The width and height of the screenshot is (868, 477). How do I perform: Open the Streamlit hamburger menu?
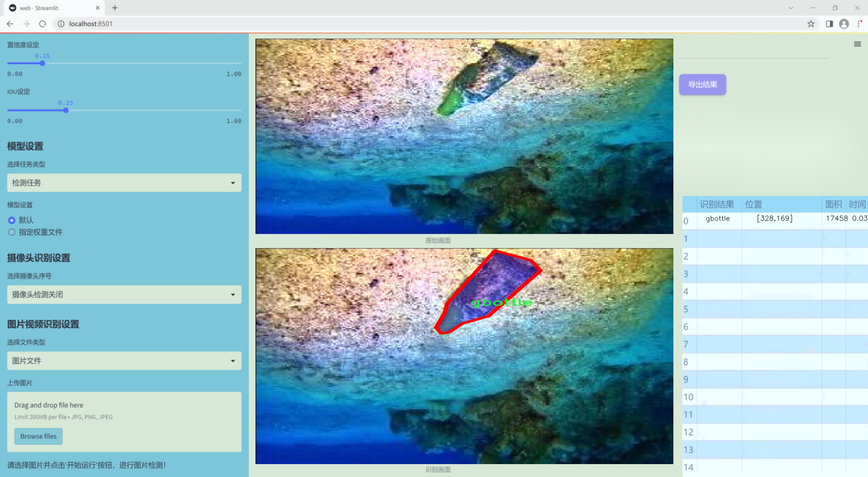(x=857, y=44)
